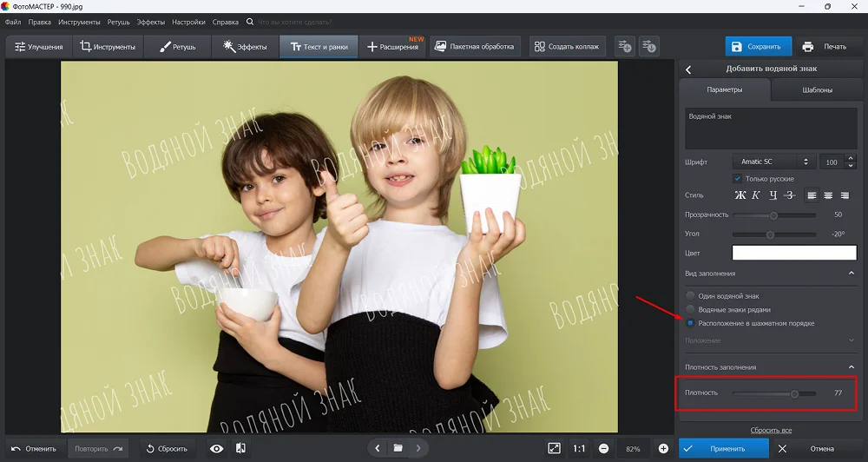The height and width of the screenshot is (462, 868).
Task: Collapse the Плотность заполнения section
Action: point(852,366)
